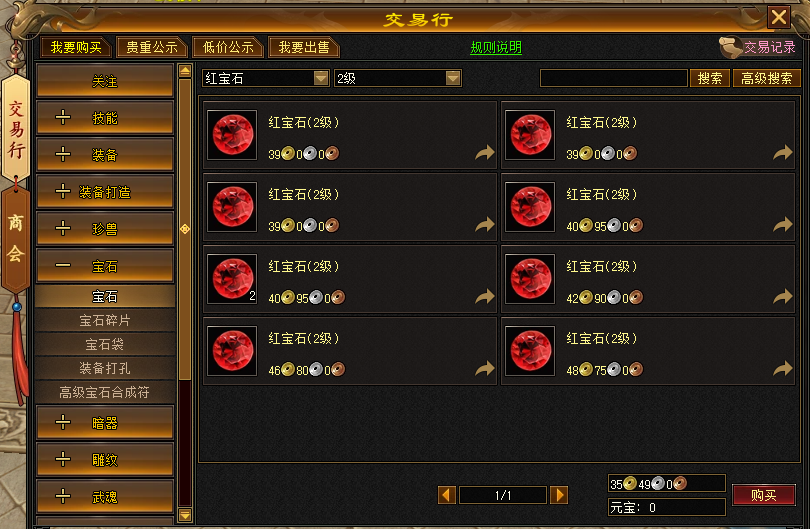Open the 红宝石 gem type dropdown
Viewport: 810px width, 529px height.
[x=321, y=78]
